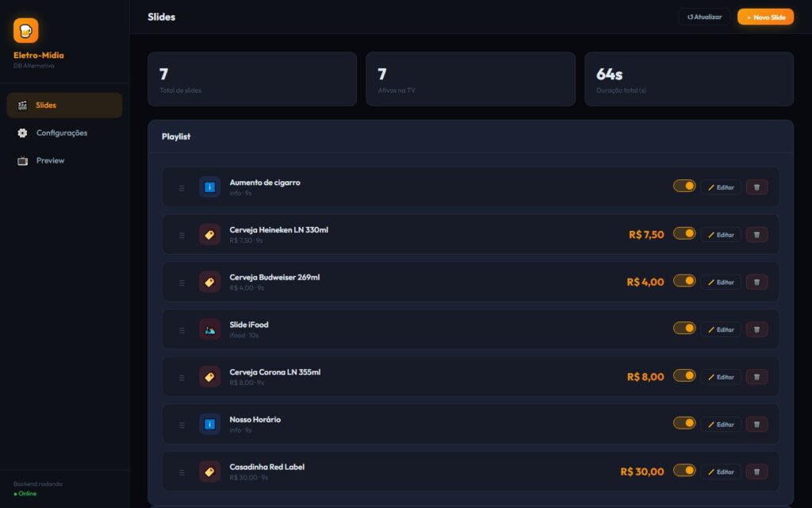Click the price tag icon for Heineken
The width and height of the screenshot is (812, 508).
pos(209,235)
